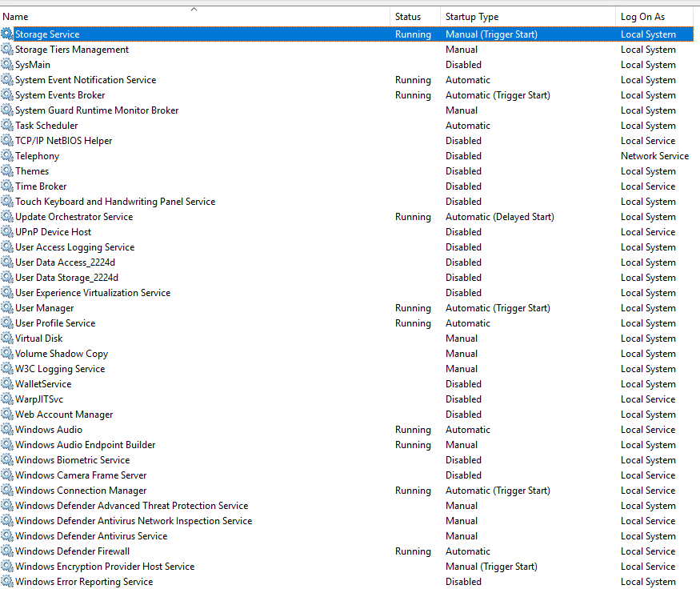
Task: Click the Windows Biometric Service gear icon
Action: [7, 459]
